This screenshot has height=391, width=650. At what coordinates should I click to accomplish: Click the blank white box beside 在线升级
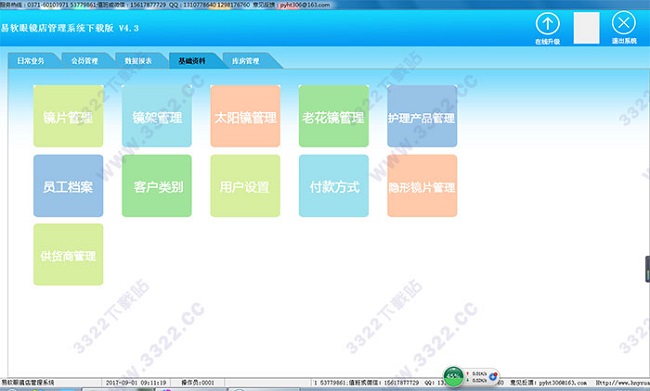(586, 28)
